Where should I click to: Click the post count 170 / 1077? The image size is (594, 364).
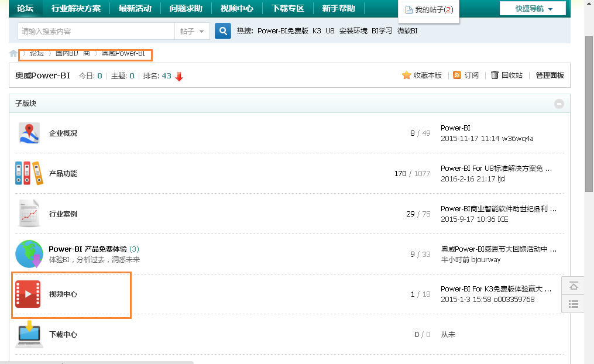[x=412, y=173]
